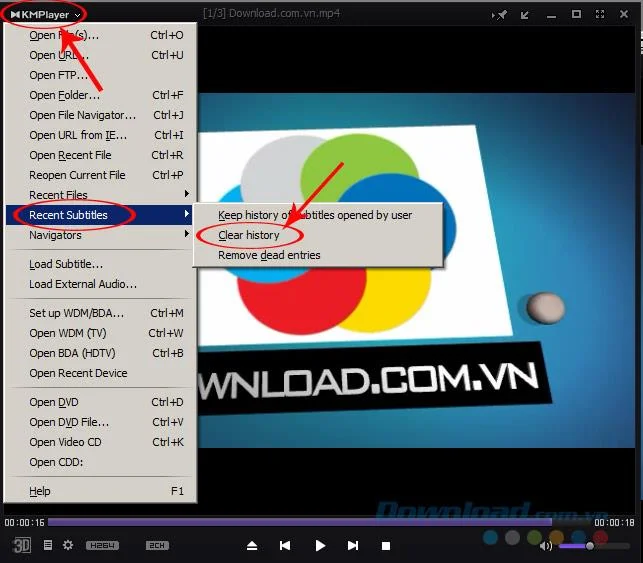Choose Open Folder... entry
The width and height of the screenshot is (643, 563).
tap(100, 95)
